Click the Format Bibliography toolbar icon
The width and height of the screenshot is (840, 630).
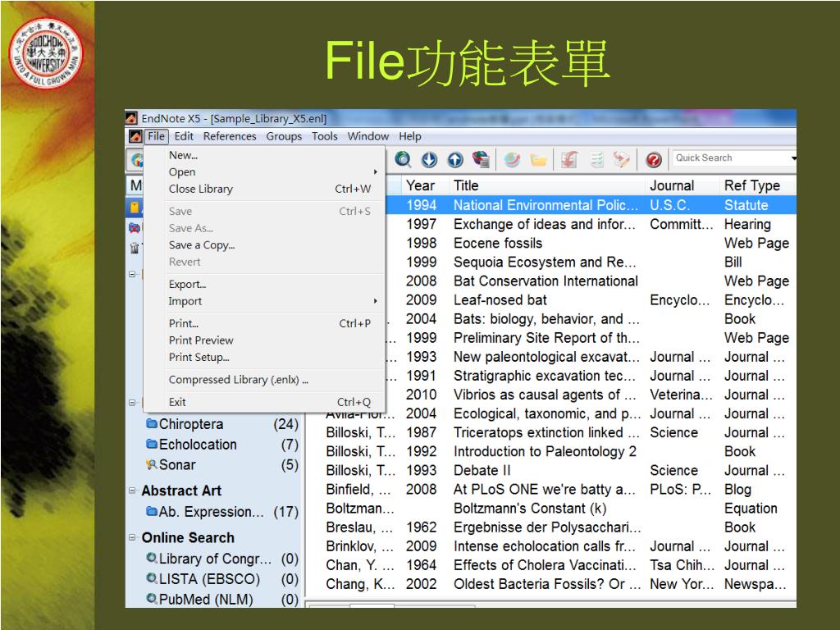click(x=597, y=159)
